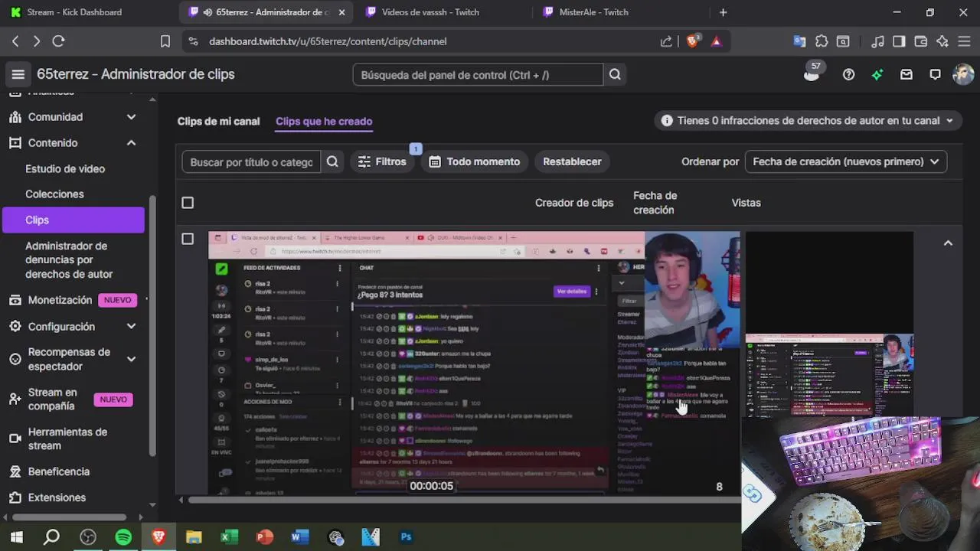
Task: Collapse the first clip details chevron
Action: tap(948, 243)
